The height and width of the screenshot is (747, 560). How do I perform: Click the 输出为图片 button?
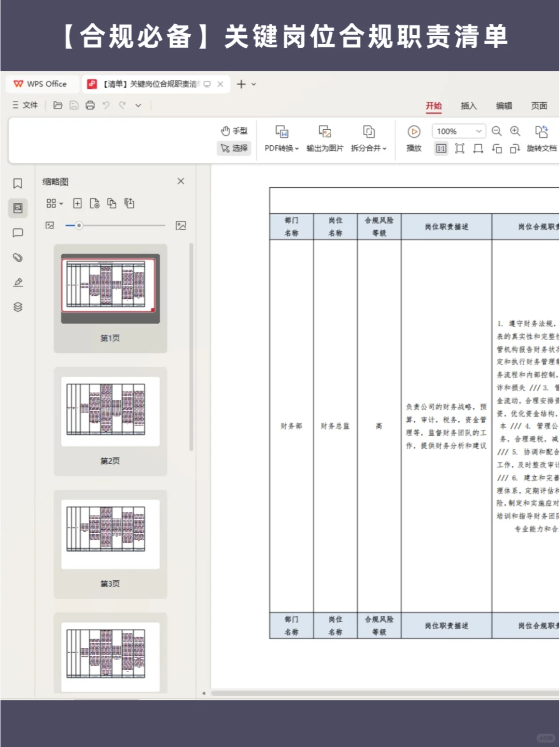click(325, 139)
